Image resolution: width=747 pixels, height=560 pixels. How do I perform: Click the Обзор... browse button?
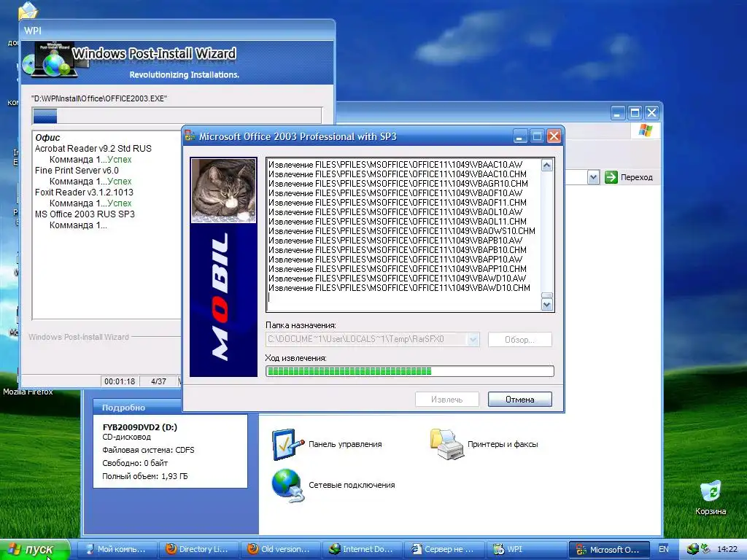click(519, 340)
